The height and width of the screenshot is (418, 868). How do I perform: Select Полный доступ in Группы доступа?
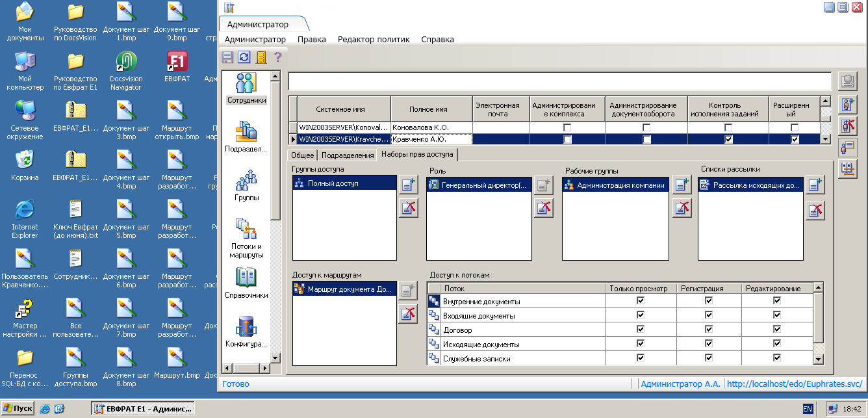(x=344, y=184)
